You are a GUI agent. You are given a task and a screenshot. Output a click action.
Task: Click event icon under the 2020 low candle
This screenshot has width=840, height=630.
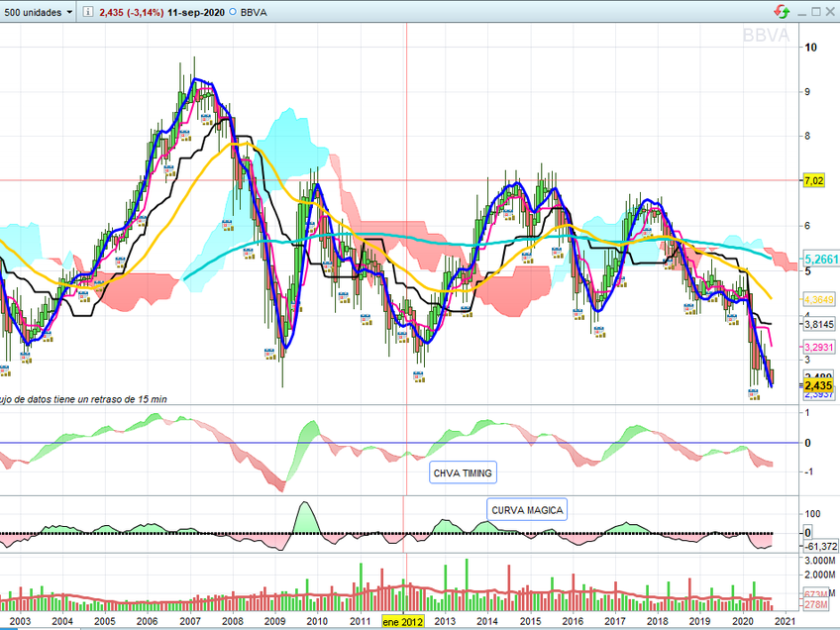(x=754, y=395)
